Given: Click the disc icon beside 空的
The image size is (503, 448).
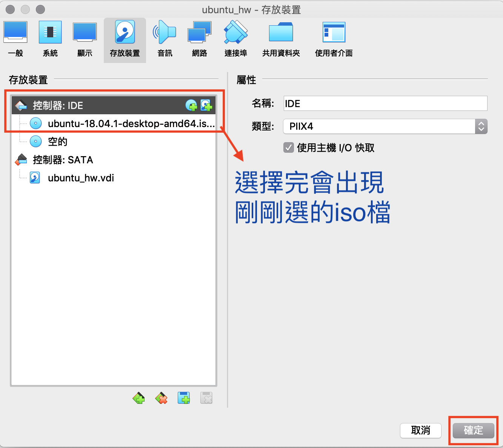Looking at the screenshot, I should pos(36,141).
